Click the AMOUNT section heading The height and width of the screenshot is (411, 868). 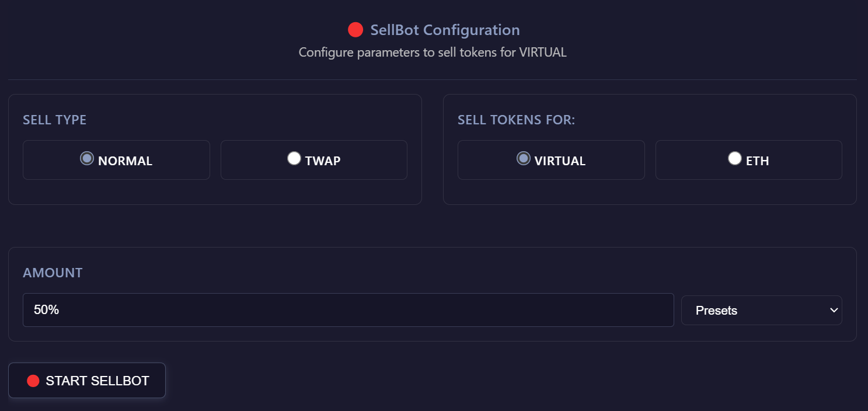tap(53, 273)
